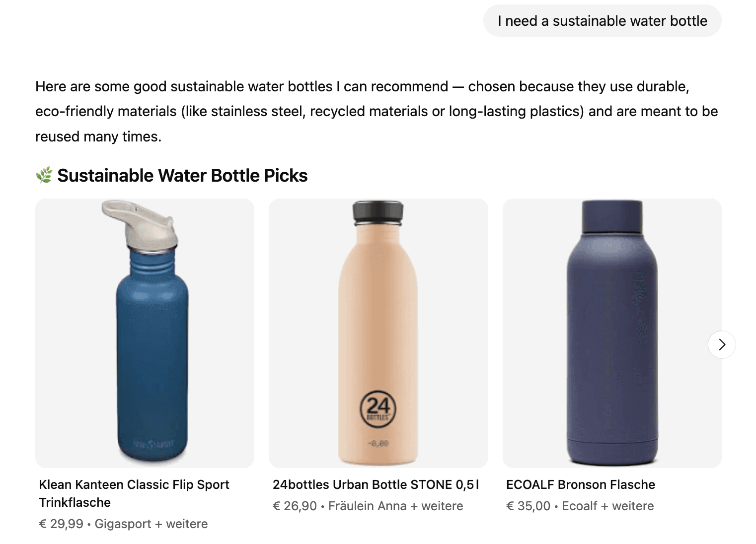View the 24bottles Urban Bottle STONE image

[x=378, y=333]
